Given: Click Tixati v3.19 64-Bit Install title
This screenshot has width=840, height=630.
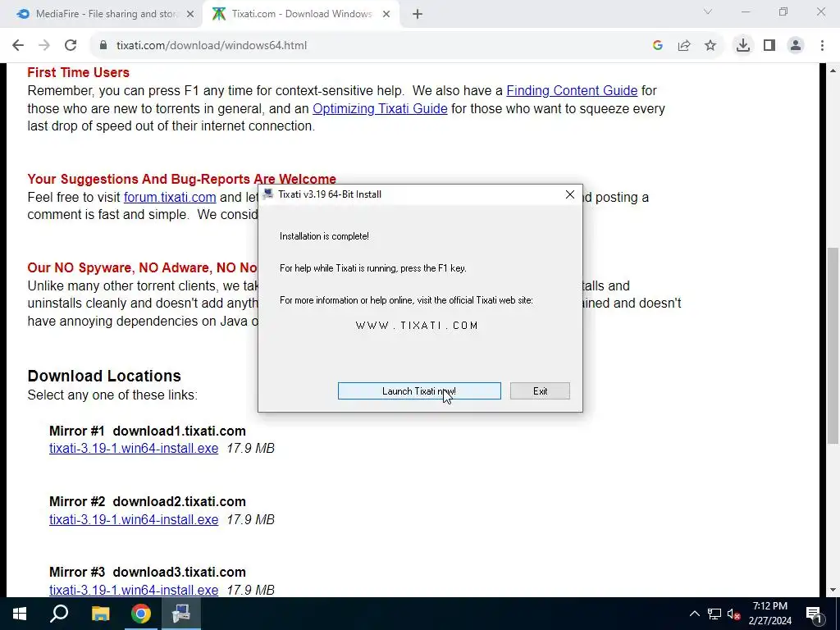Looking at the screenshot, I should 330,194.
